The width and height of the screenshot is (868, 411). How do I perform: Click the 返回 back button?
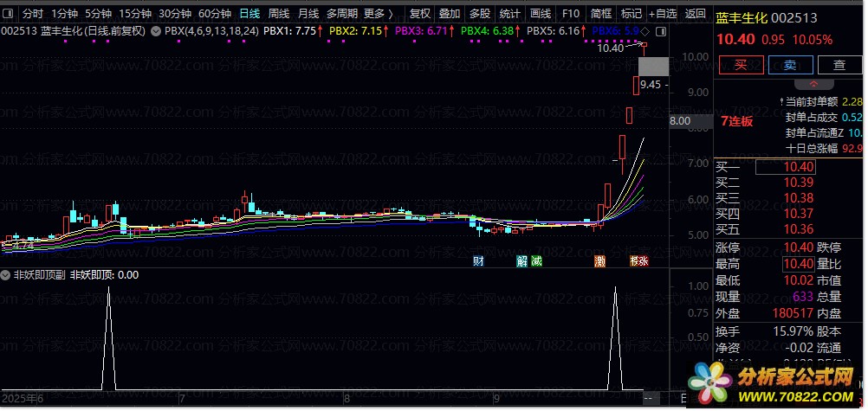[x=695, y=14]
